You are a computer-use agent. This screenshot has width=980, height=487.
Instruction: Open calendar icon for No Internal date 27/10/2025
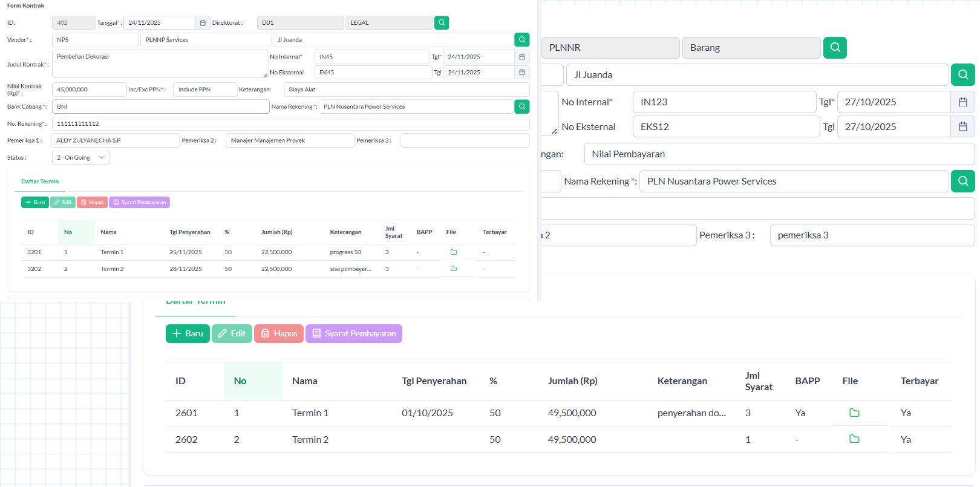pos(962,102)
